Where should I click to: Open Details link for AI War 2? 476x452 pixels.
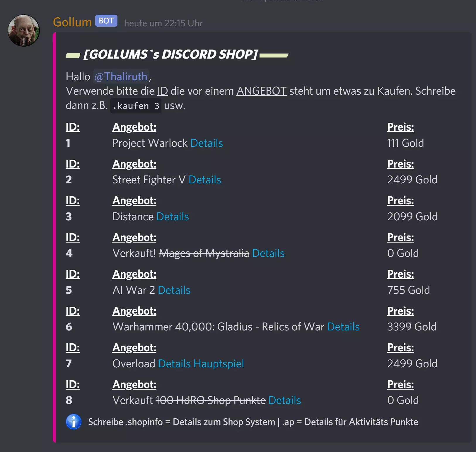coord(174,290)
